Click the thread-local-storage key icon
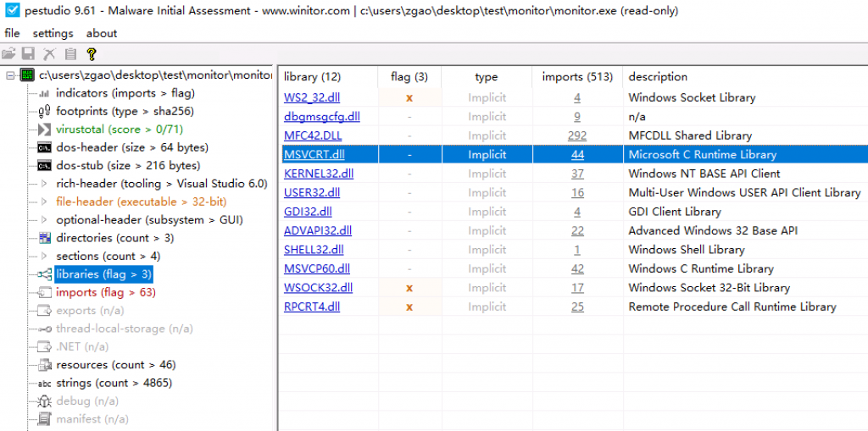868x431 pixels. pos(44,329)
